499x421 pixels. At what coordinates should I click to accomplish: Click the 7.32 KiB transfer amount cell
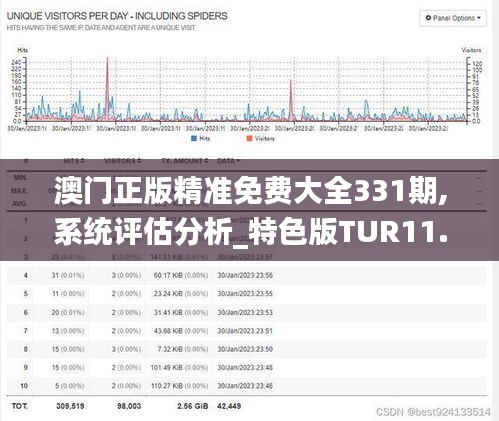pyautogui.click(x=183, y=349)
